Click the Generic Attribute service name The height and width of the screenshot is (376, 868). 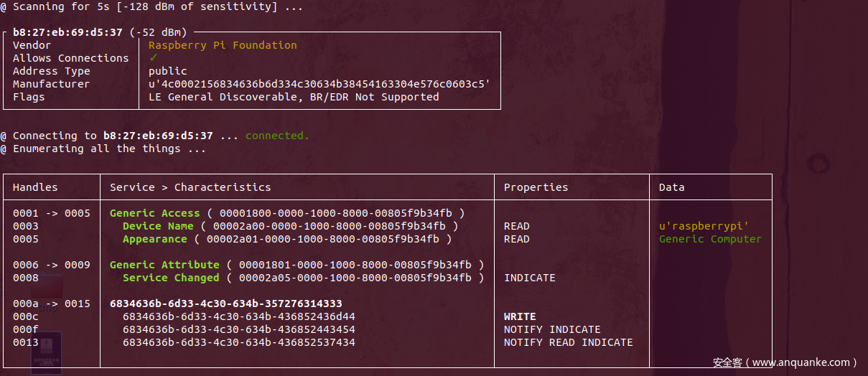(x=164, y=265)
